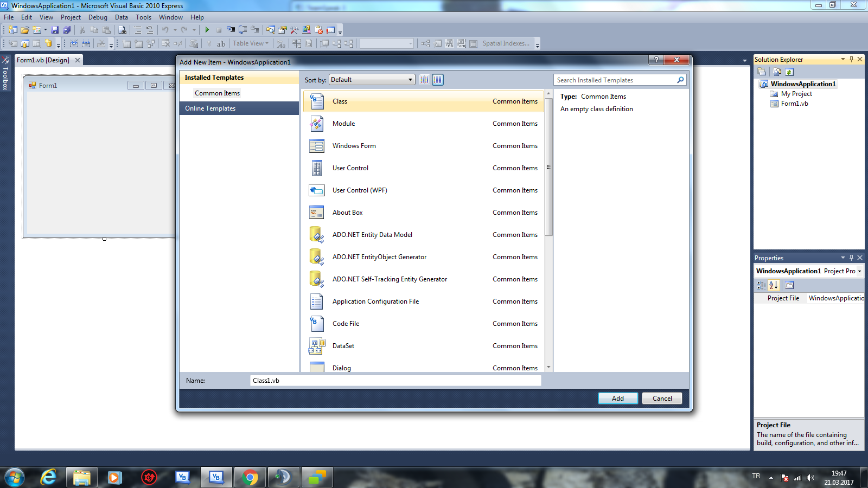Click the volume icon in system tray
Screen dimensions: 868x488
pyautogui.click(x=810, y=478)
